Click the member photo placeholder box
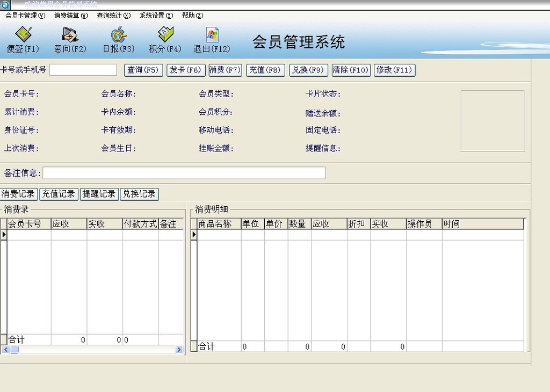This screenshot has height=392, width=550. [492, 121]
